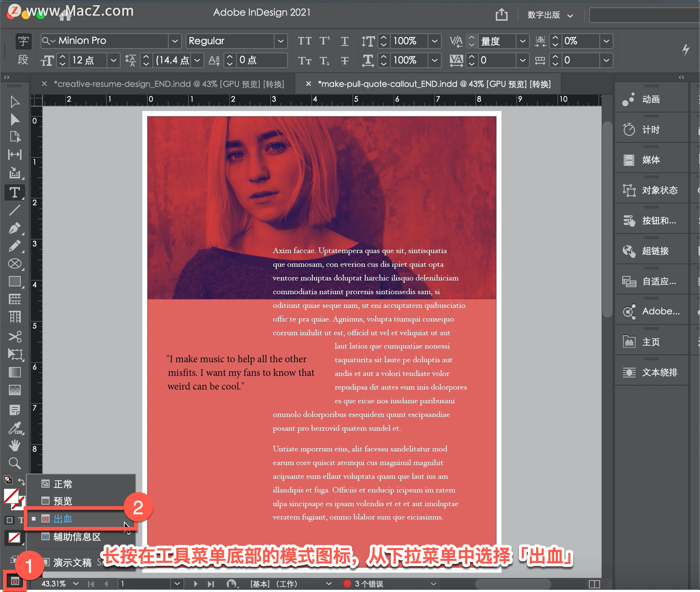Select the Gradient Feather tool
The width and height of the screenshot is (700, 592).
(15, 390)
